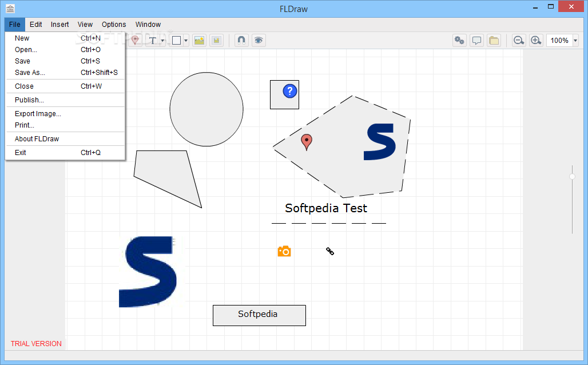The height and width of the screenshot is (365, 588).
Task: Open the Window menu
Action: [148, 25]
